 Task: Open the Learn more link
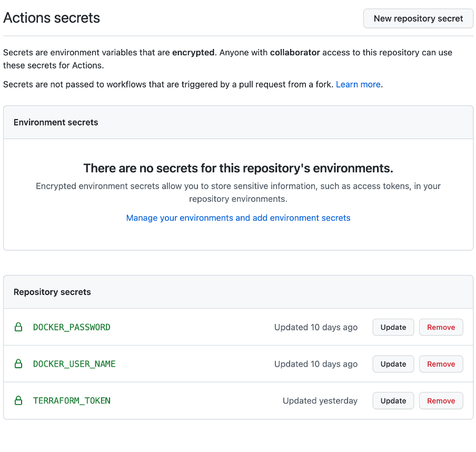pyautogui.click(x=358, y=84)
